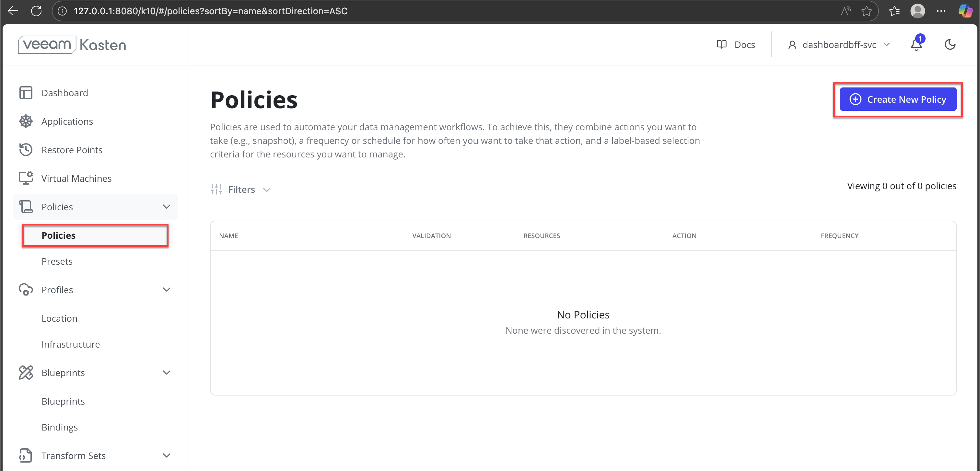Click the browser address bar URL
Image resolution: width=980 pixels, height=471 pixels.
[210, 11]
